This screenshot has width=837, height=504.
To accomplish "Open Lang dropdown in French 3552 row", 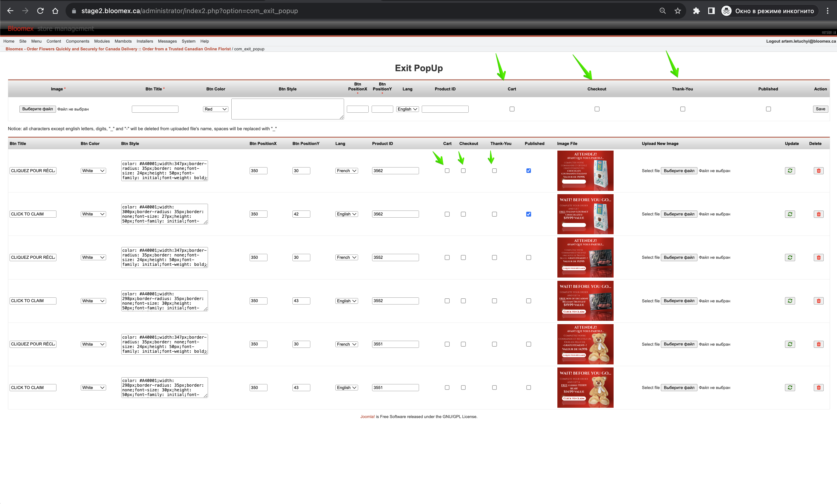I will pos(346,257).
